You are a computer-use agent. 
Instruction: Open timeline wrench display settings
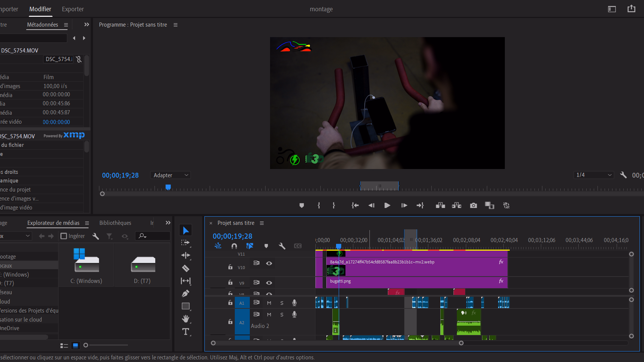coord(282,246)
